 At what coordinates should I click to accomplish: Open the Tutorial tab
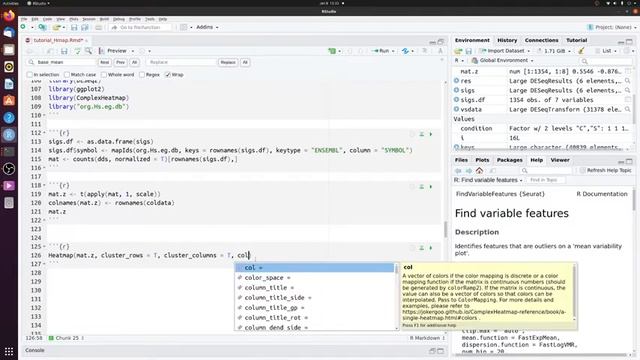click(576, 40)
